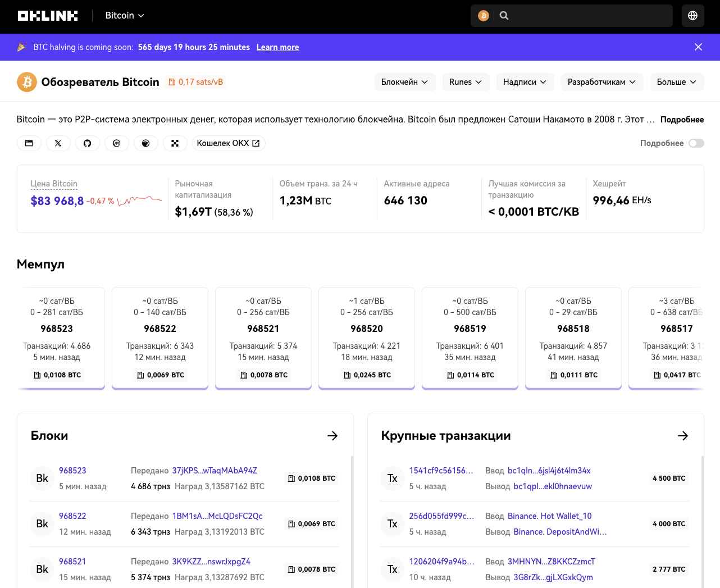Click the 0,17 sats/vB gas fee indicator
The width and height of the screenshot is (720, 588).
click(x=195, y=82)
